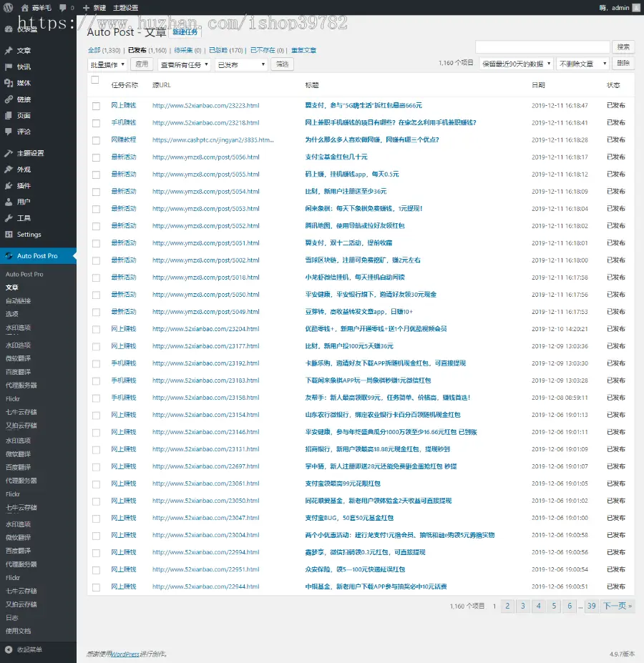644x663 pixels.
Task: Open source link ymzx8.com/post/5049.html
Action: (205, 312)
